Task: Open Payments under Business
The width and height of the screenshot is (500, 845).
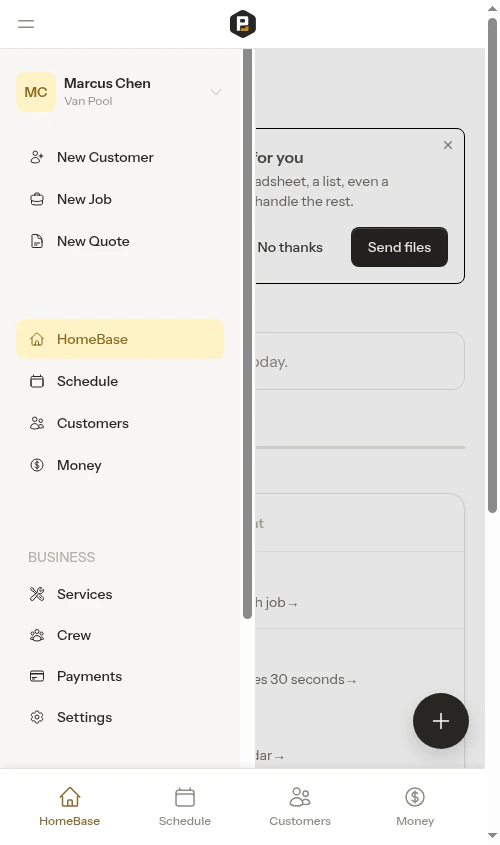Action: tap(120, 676)
